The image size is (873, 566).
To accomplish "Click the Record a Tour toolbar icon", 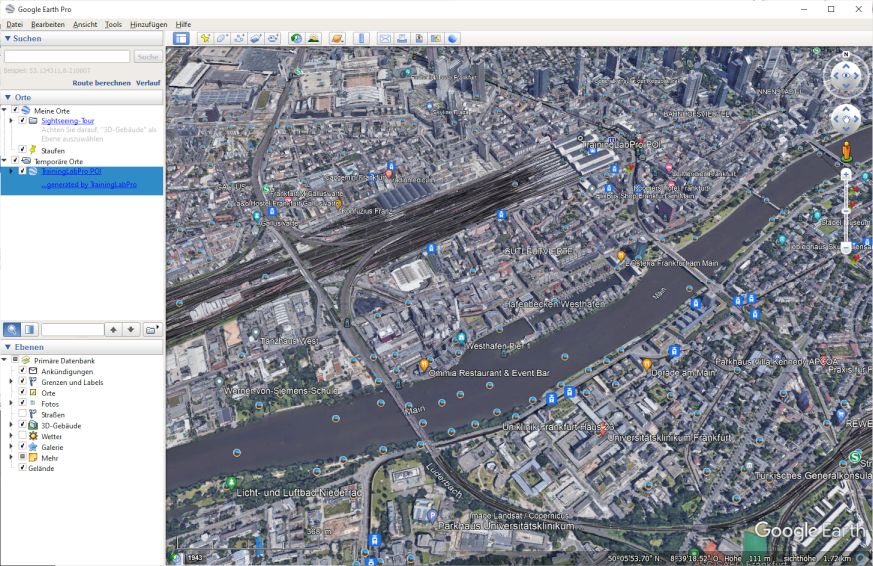I will (273, 38).
